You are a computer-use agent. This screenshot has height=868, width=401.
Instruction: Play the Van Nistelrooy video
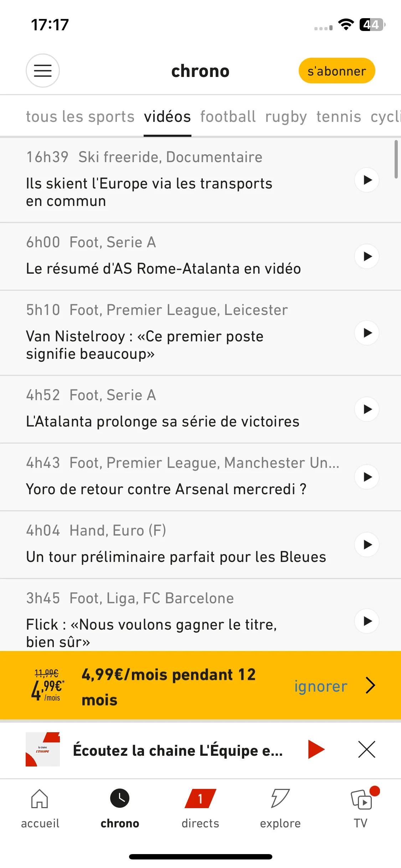point(367,333)
